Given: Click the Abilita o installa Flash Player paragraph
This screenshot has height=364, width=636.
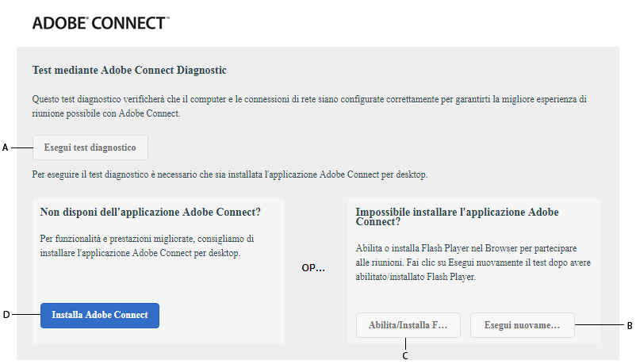Looking at the screenshot, I should 473,263.
